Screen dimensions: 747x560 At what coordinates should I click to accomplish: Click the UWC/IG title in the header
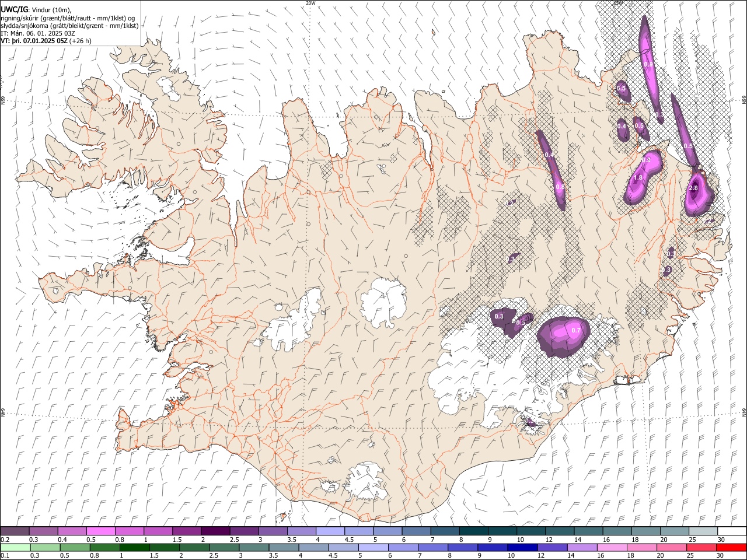coord(14,9)
